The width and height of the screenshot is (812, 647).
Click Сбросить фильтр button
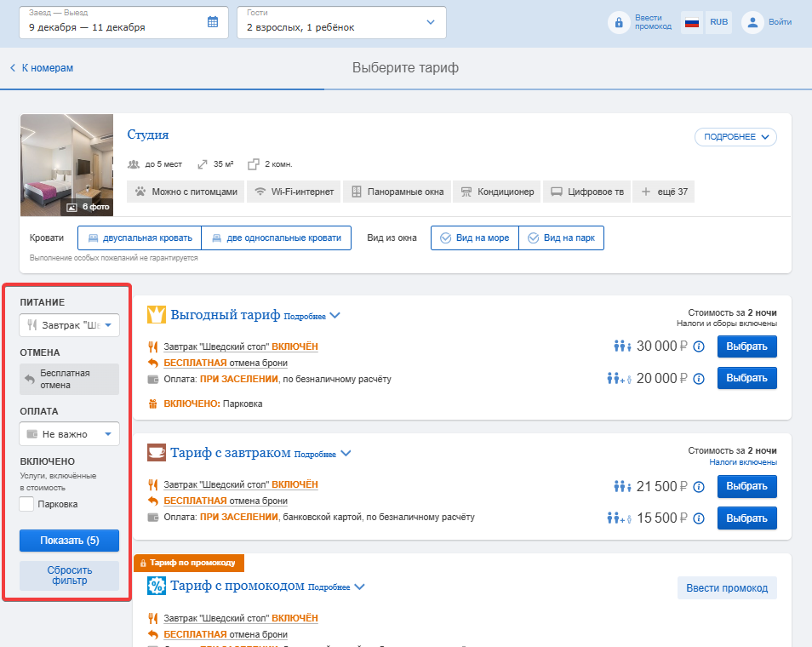(x=70, y=575)
